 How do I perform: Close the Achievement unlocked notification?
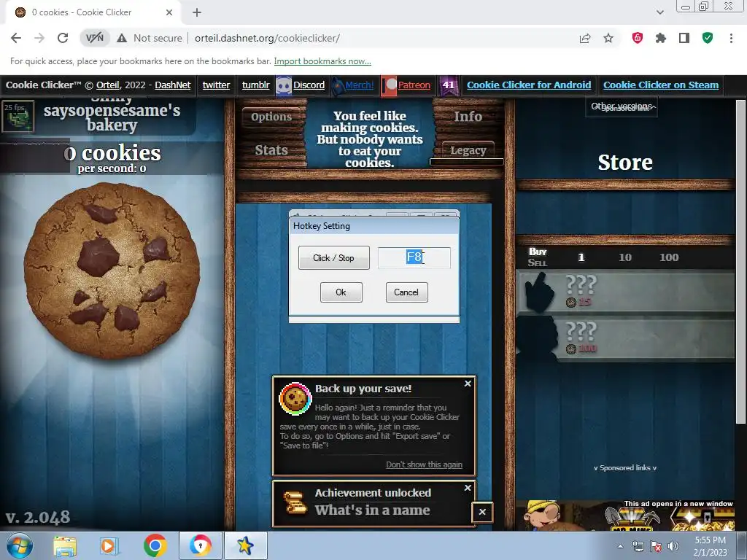coord(468,488)
